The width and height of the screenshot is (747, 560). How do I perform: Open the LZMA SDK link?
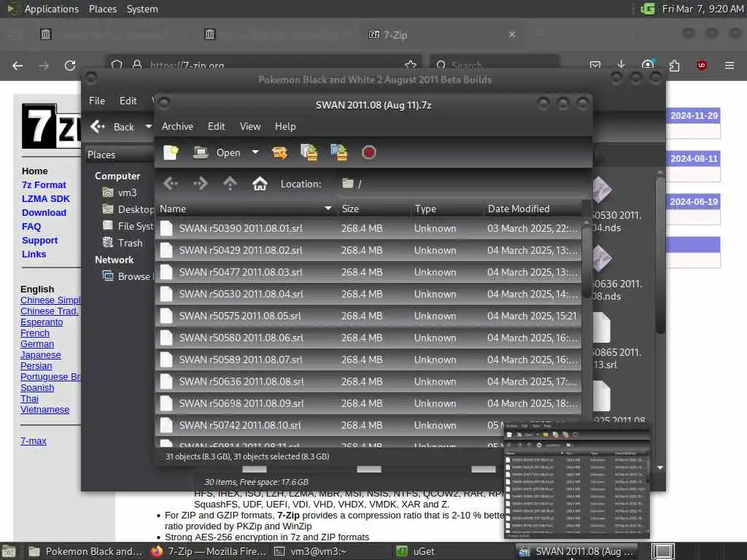[x=46, y=198]
